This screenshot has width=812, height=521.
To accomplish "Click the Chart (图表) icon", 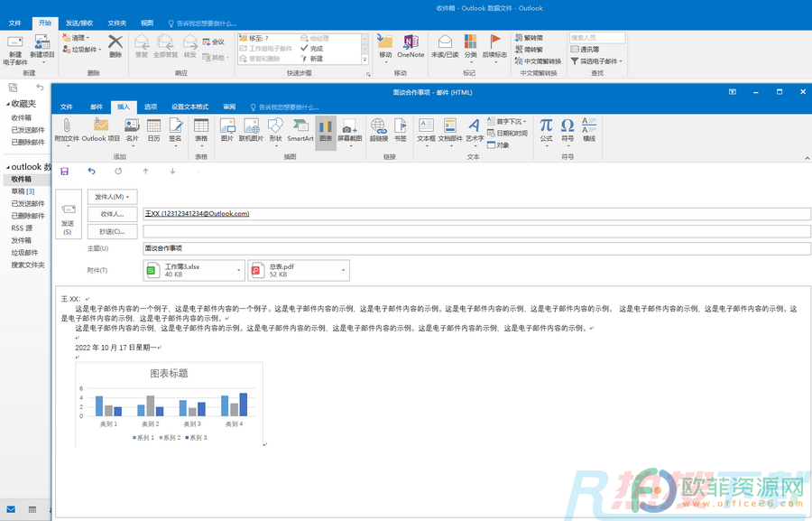I will [x=326, y=131].
